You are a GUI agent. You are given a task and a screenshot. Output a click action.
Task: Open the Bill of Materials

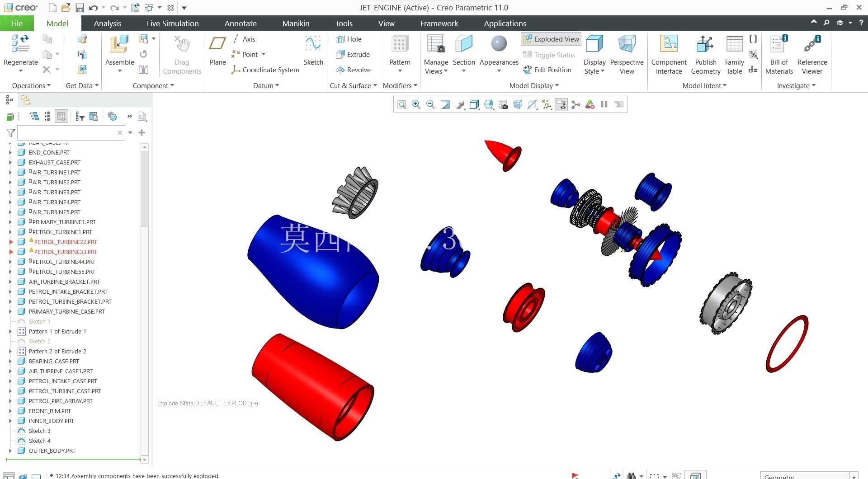779,44
